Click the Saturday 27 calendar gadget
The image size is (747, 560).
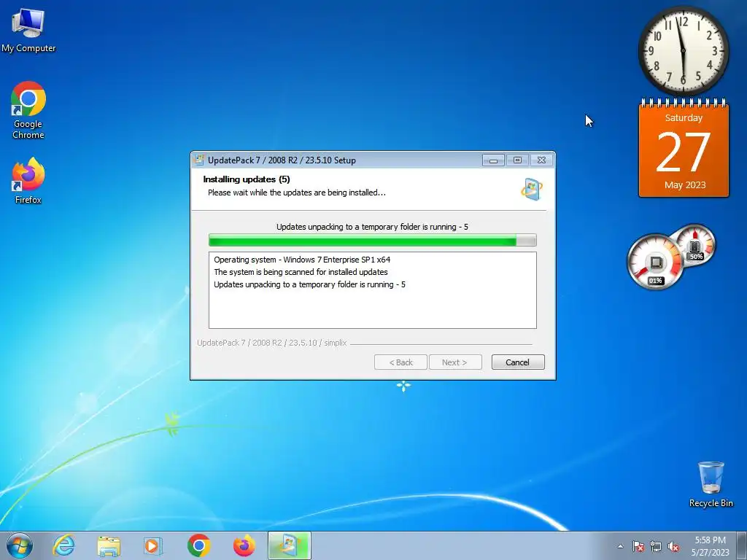pos(684,149)
